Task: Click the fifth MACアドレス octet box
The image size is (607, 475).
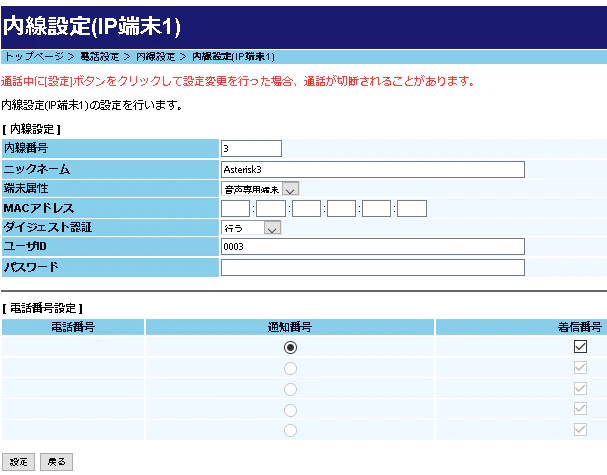Action: tap(376, 208)
